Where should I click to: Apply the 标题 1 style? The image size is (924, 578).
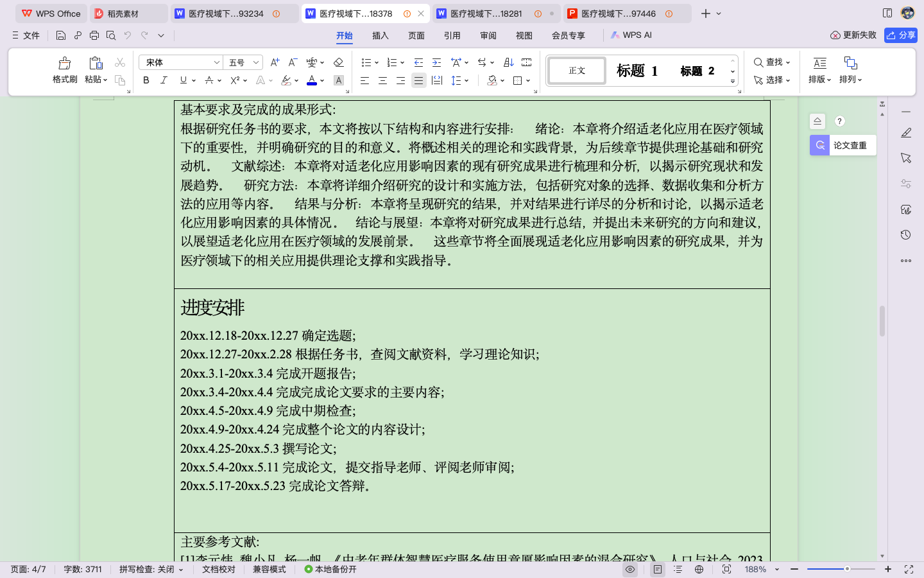636,71
